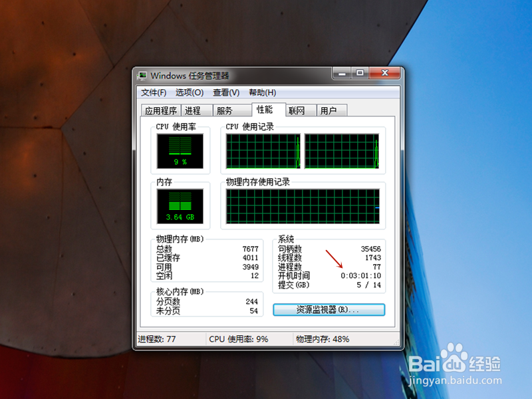The image size is (532, 399).
Task: Click the 开机时间 value 0:03:01:10
Action: pos(361,275)
